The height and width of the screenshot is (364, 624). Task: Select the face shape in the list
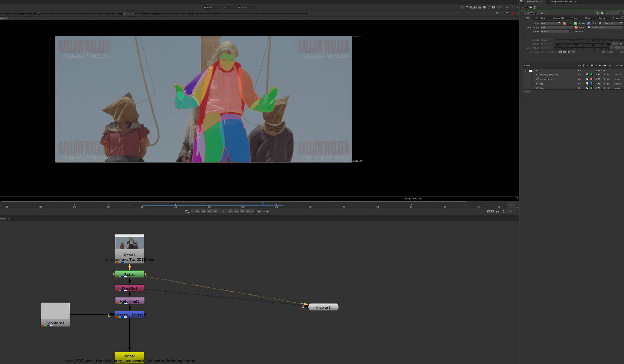[542, 88]
